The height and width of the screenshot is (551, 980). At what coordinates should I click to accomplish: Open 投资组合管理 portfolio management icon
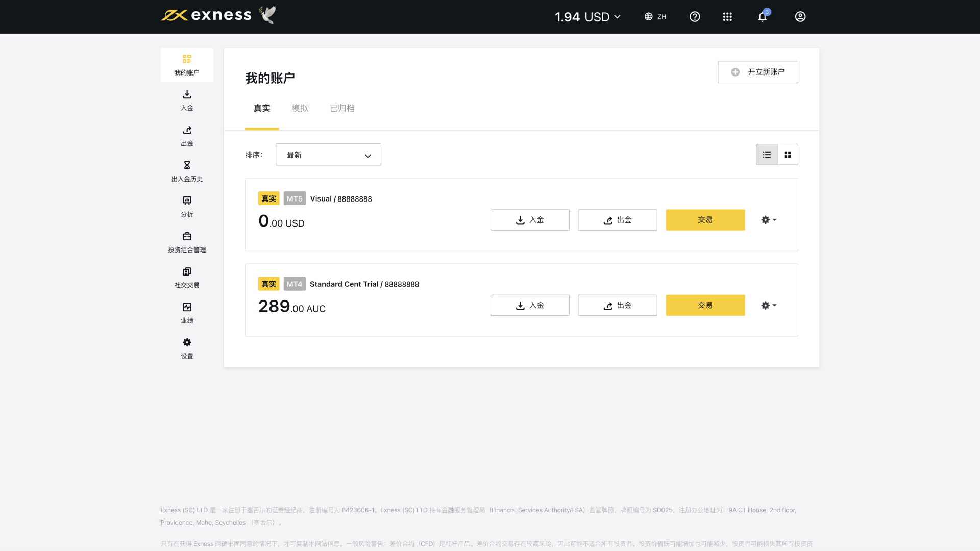(x=187, y=237)
